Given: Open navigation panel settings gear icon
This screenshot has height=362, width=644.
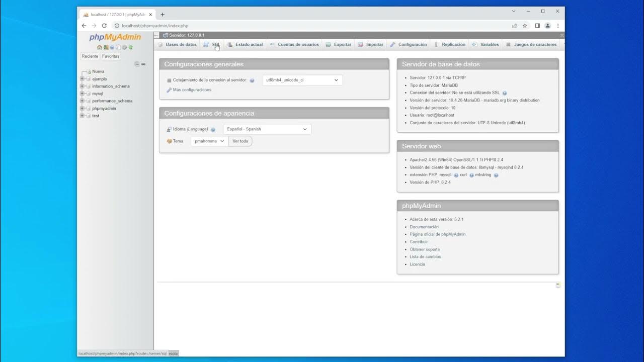Looking at the screenshot, I should click(x=124, y=47).
